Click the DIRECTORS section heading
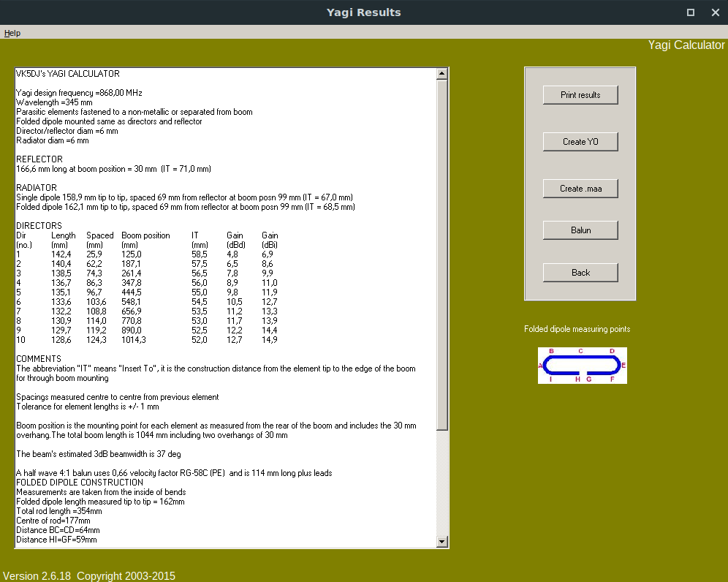This screenshot has width=728, height=582. click(x=39, y=226)
